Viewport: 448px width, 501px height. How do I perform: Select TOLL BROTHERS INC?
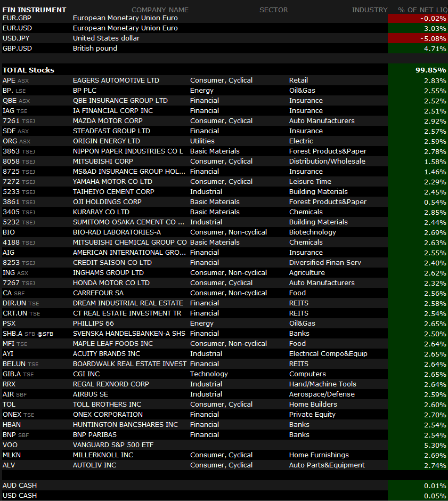(x=107, y=405)
